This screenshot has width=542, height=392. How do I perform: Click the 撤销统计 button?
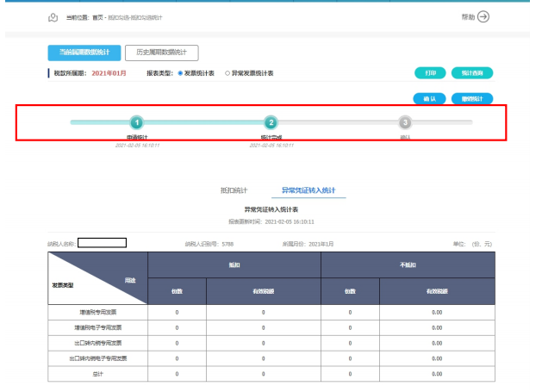point(472,99)
